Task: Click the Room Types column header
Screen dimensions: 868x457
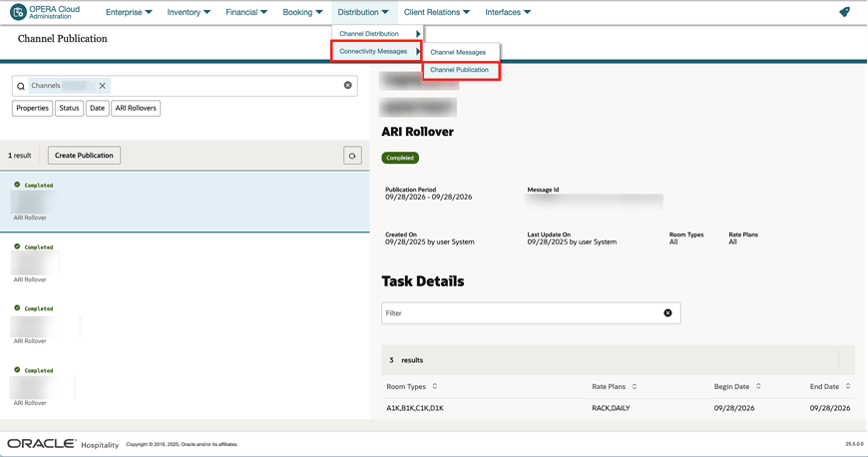Action: [x=406, y=386]
